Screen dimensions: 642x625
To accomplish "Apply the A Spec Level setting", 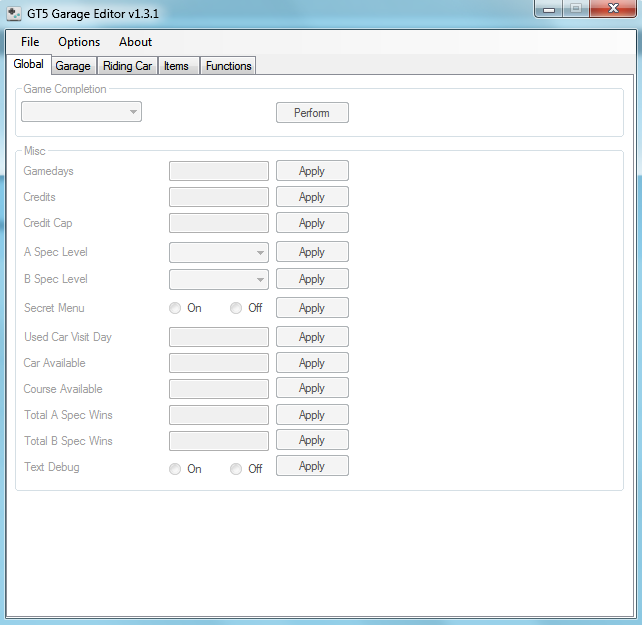I will [312, 252].
